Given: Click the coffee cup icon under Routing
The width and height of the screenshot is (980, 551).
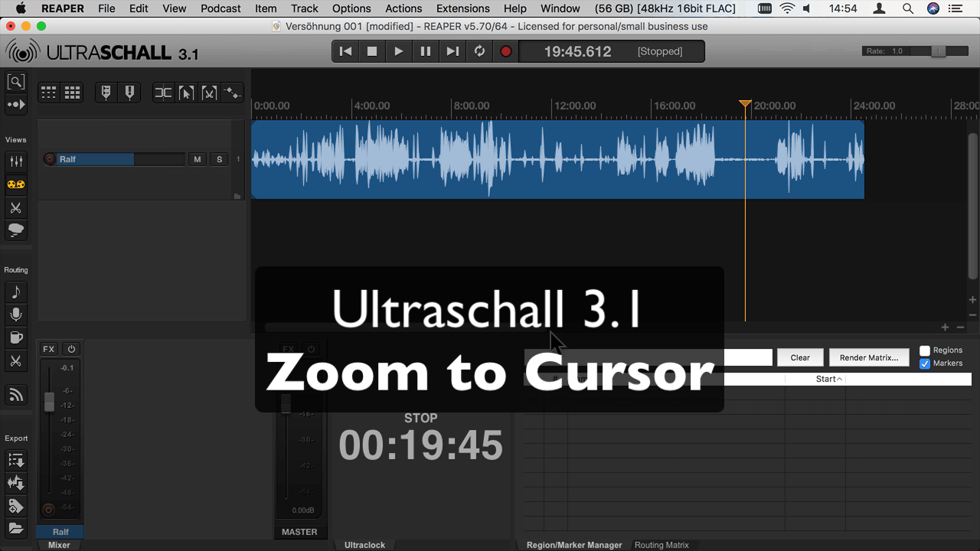Looking at the screenshot, I should (x=15, y=337).
